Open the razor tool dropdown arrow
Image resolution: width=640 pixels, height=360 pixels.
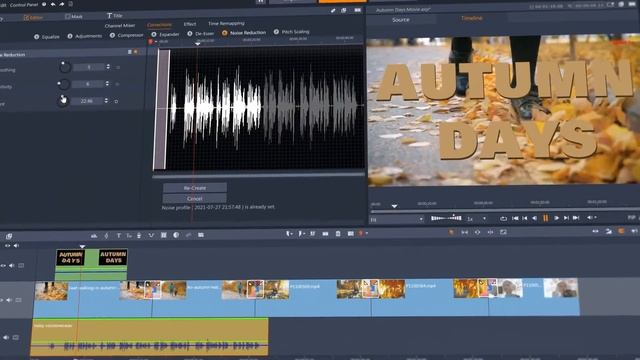(x=292, y=234)
